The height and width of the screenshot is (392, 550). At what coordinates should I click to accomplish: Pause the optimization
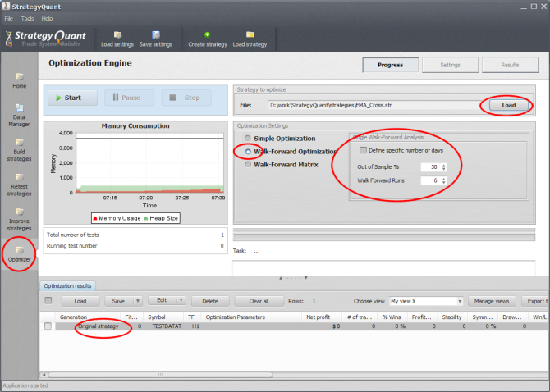[130, 98]
